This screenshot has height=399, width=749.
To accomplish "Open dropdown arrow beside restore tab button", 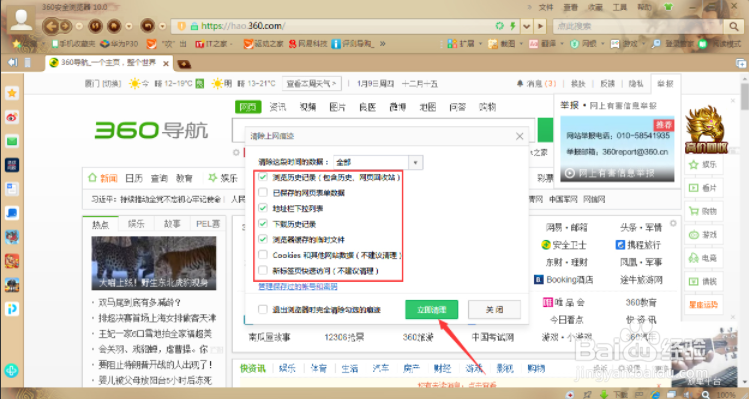I will pos(162,26).
